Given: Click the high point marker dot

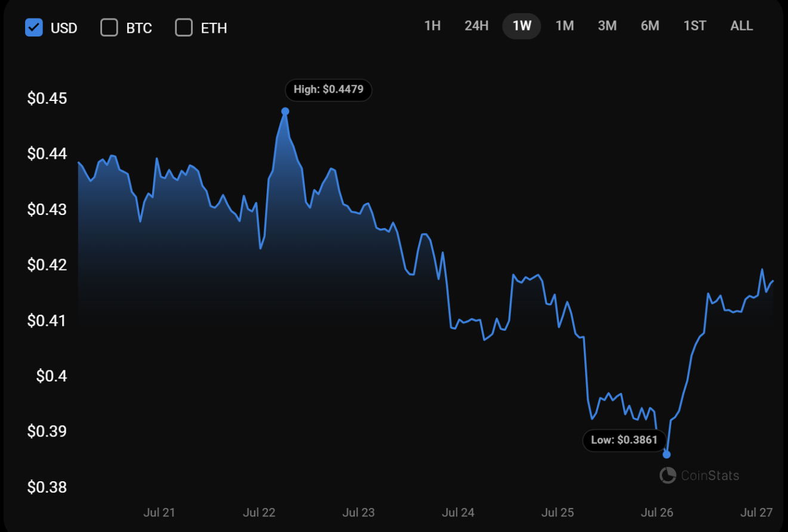Looking at the screenshot, I should tap(285, 112).
